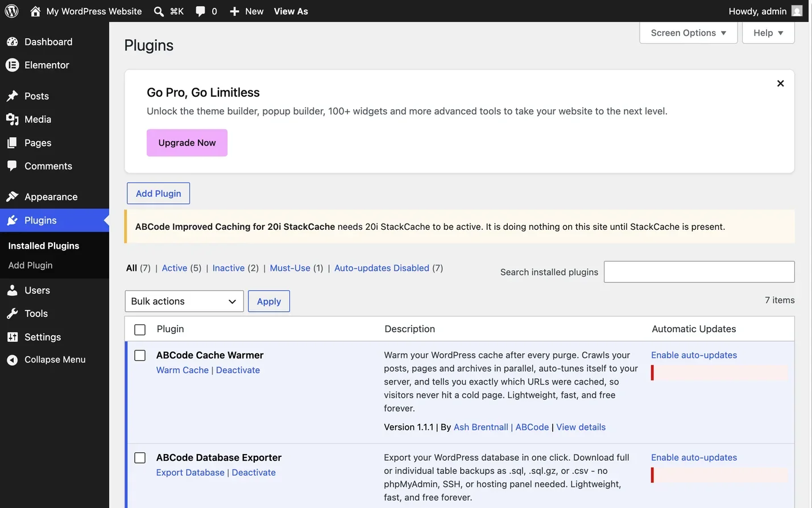Screen dimensions: 812x508
Task: Click the Settings sliders icon
Action: 12,337
